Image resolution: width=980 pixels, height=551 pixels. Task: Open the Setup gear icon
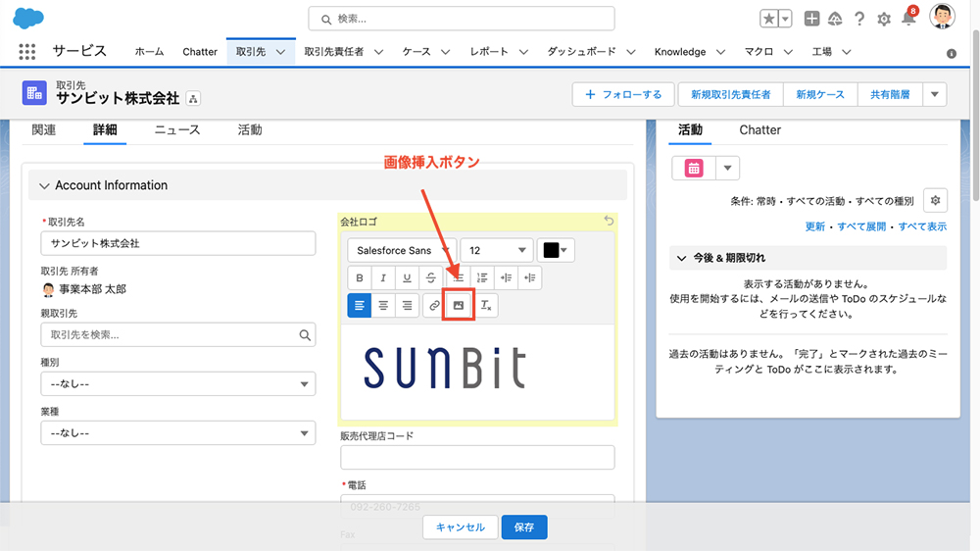click(884, 20)
